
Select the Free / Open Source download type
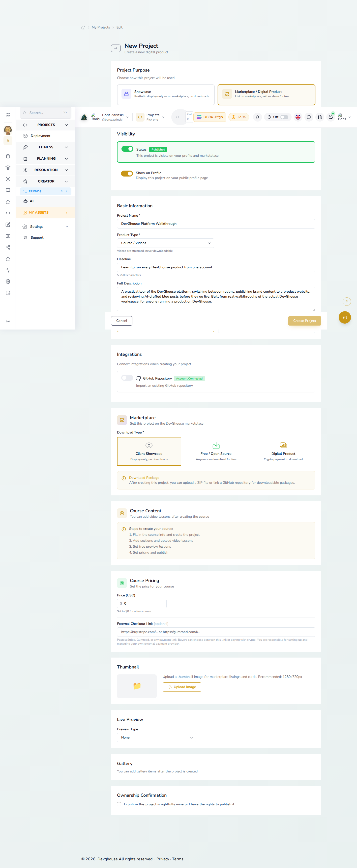216,451
